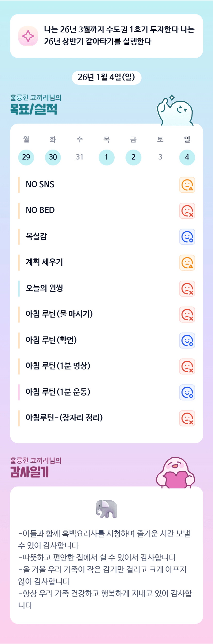Select Sunday the 4th date
Image resolution: width=213 pixels, height=644 pixels.
click(x=187, y=157)
